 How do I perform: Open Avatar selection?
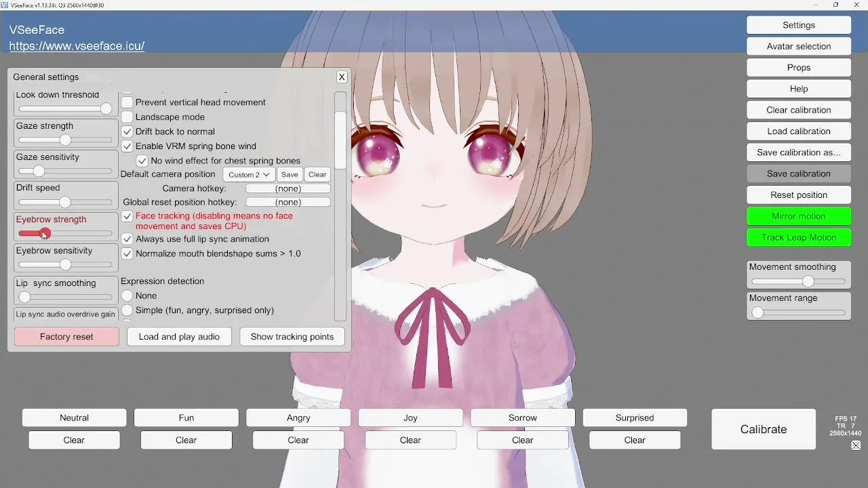(799, 46)
